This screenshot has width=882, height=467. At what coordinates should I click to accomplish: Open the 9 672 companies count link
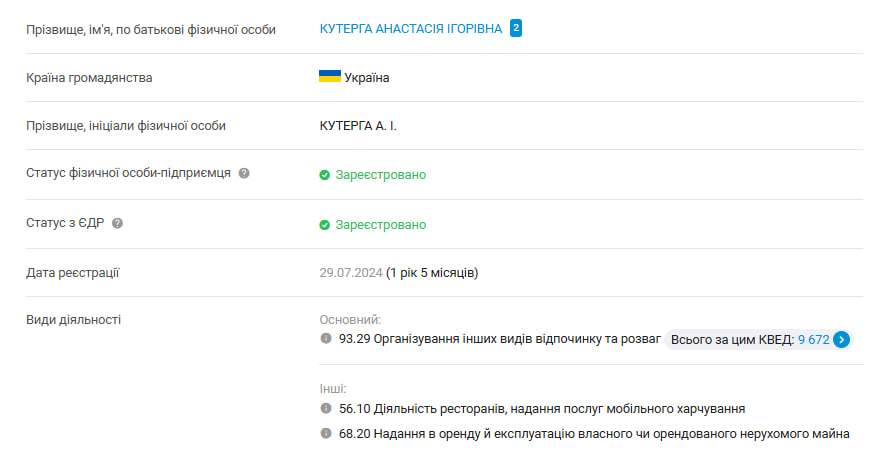pos(813,340)
